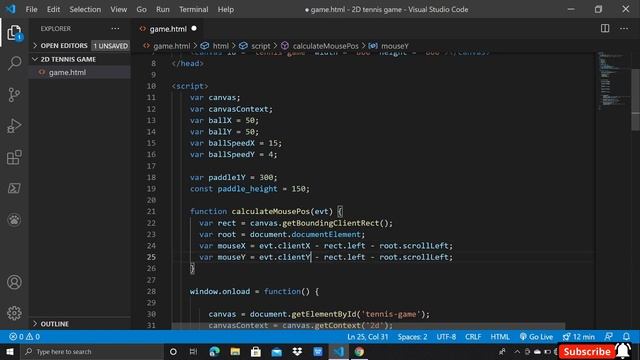Open Task View on the taskbar
Screen dimensions: 640x360
pyautogui.click(x=193, y=351)
